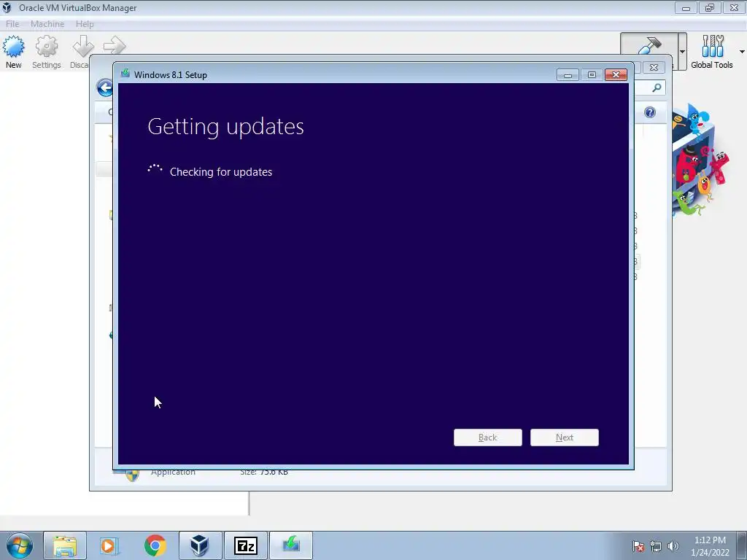747x560 pixels.
Task: Open the File menu
Action: tap(12, 24)
